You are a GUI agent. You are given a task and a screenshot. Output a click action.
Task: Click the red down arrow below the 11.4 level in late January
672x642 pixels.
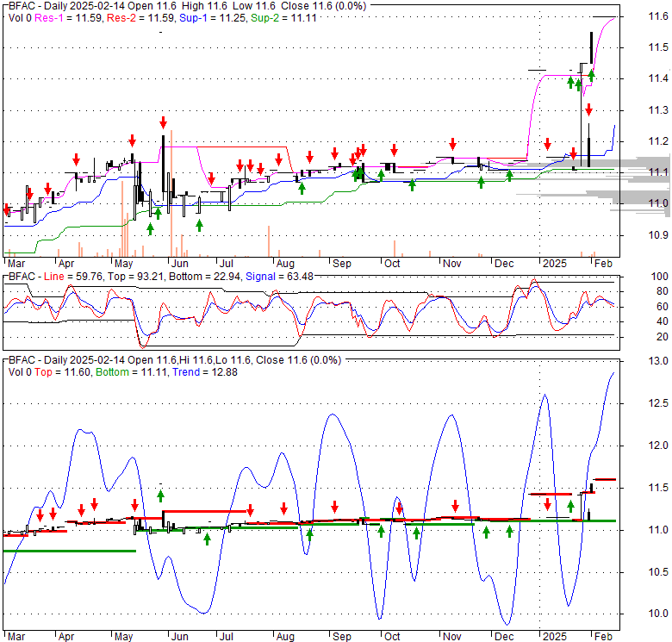pyautogui.click(x=588, y=109)
